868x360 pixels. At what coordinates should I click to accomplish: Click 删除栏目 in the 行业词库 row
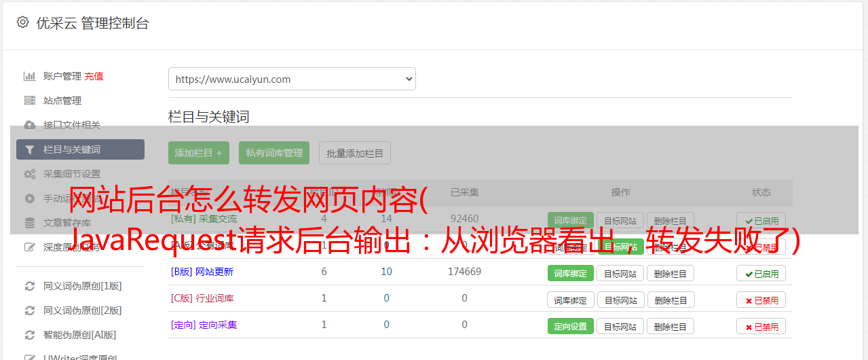(671, 300)
